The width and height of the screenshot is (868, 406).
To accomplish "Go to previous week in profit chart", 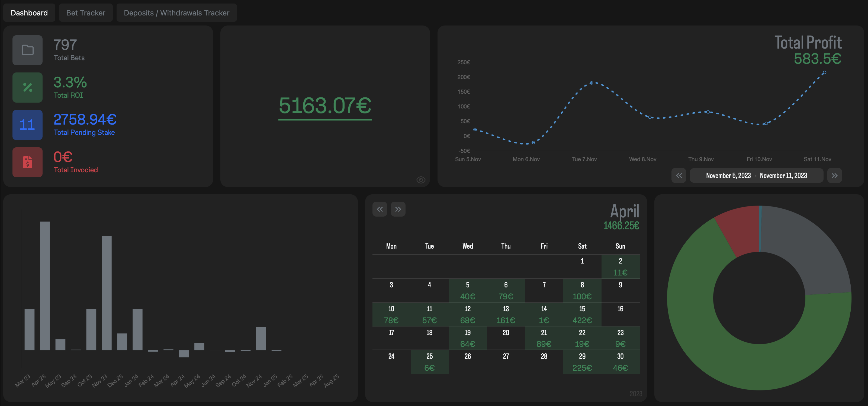I will tap(679, 176).
